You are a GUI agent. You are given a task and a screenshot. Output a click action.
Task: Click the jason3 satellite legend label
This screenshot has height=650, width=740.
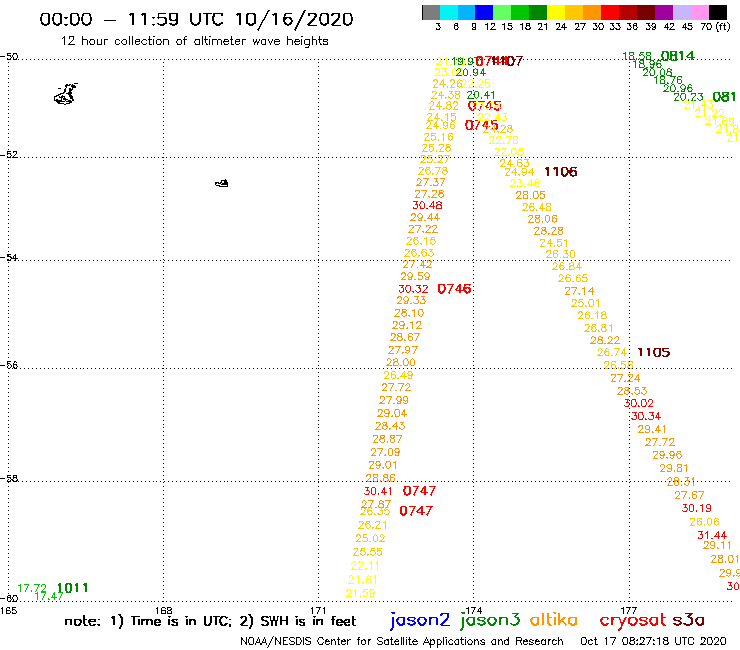click(490, 620)
